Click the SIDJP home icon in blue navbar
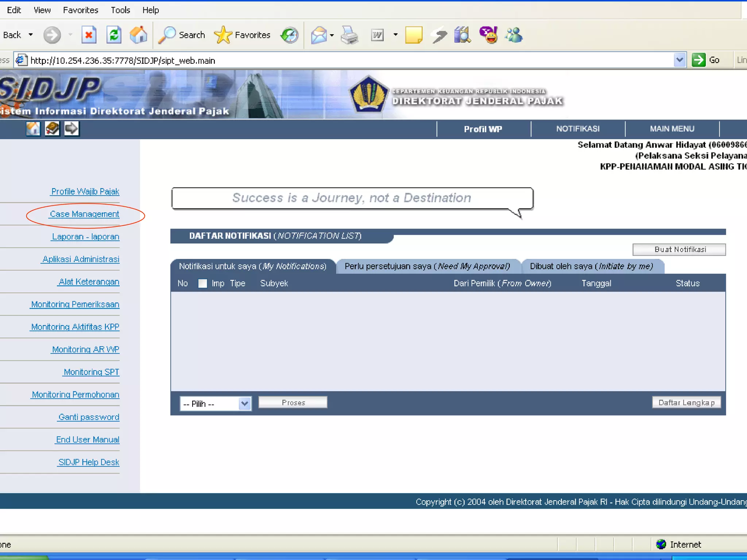This screenshot has height=560, width=747. (x=33, y=129)
